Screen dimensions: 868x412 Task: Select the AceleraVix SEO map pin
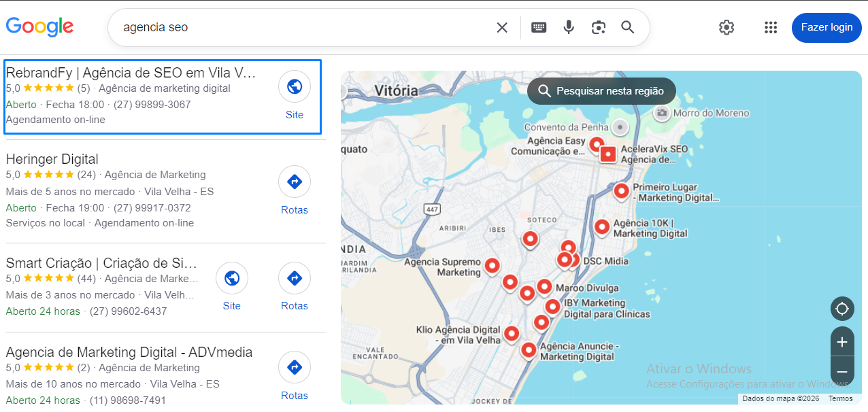click(608, 154)
